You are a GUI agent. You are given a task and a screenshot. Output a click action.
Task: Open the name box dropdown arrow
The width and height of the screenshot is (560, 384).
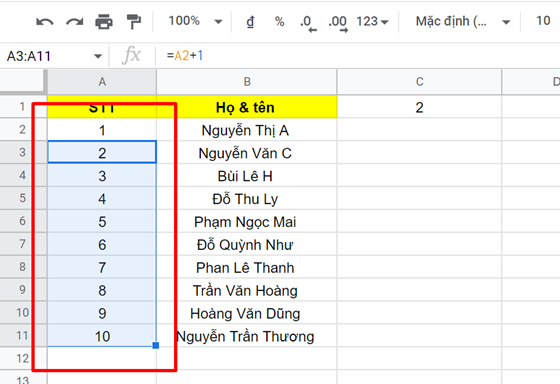tap(98, 56)
